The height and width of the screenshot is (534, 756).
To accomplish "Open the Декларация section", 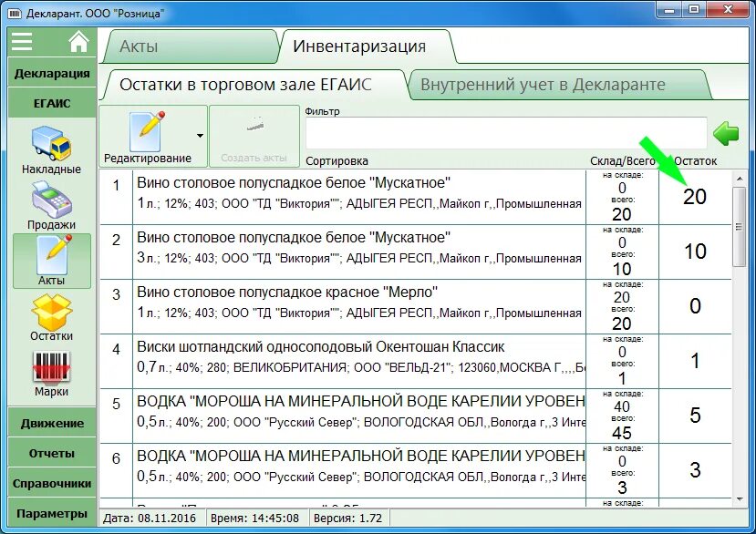I will pos(52,73).
